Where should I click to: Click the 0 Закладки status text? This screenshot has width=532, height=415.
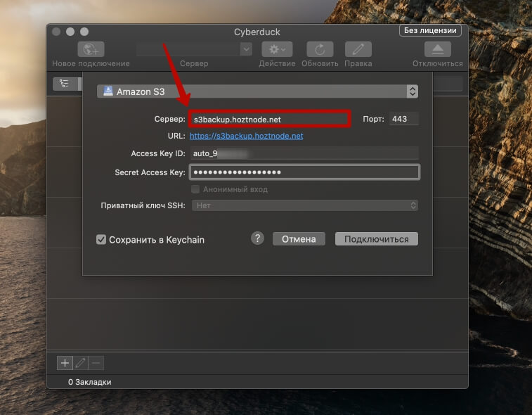coord(89,382)
